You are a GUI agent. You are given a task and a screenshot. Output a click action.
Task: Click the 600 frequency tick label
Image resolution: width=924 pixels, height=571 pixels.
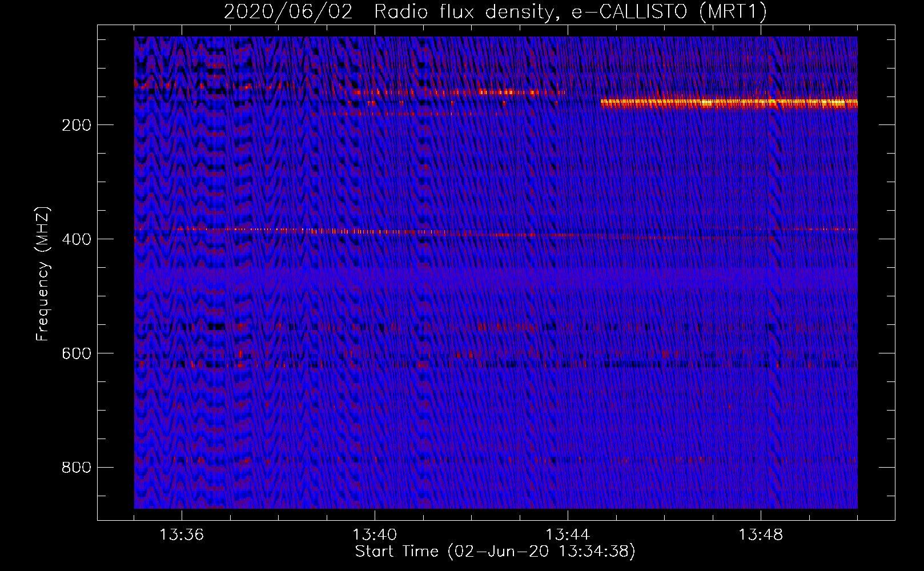click(x=77, y=353)
